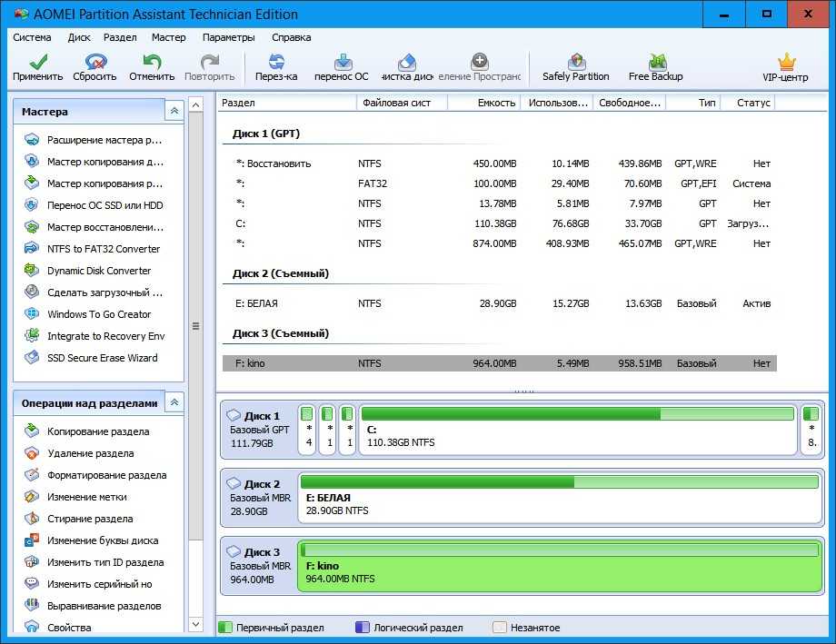Image resolution: width=836 pixels, height=644 pixels.
Task: Click Форматирование раздела in the operations list
Action: (106, 475)
